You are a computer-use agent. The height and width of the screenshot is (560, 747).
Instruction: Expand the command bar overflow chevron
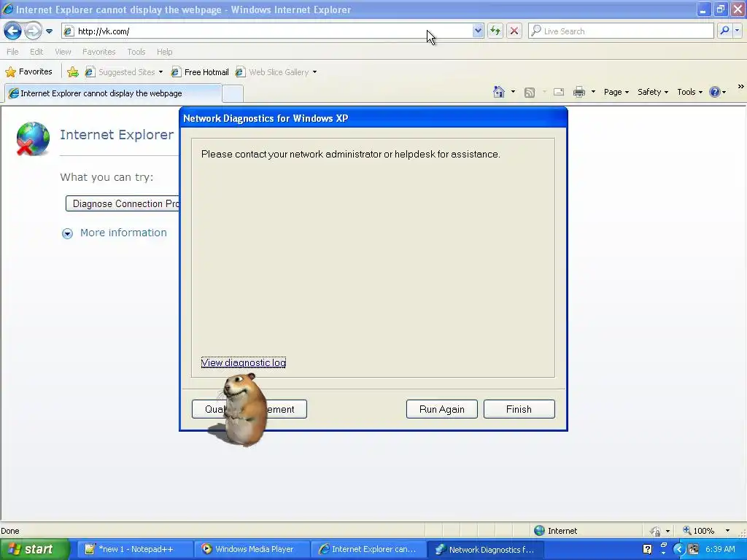(741, 87)
